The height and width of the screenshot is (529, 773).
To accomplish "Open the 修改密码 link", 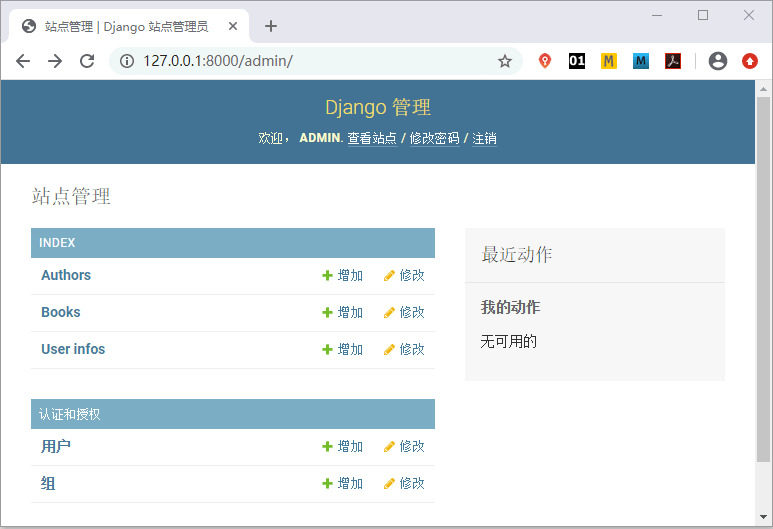I will click(434, 139).
